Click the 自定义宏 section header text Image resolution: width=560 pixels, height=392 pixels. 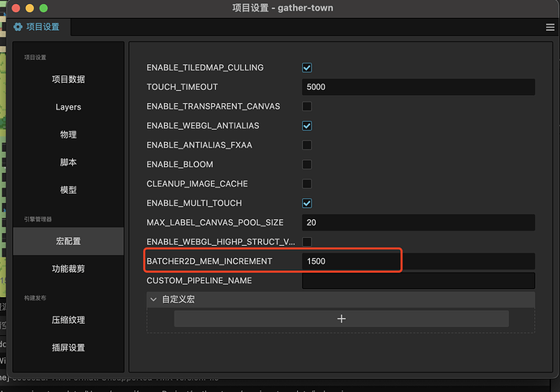click(x=179, y=299)
